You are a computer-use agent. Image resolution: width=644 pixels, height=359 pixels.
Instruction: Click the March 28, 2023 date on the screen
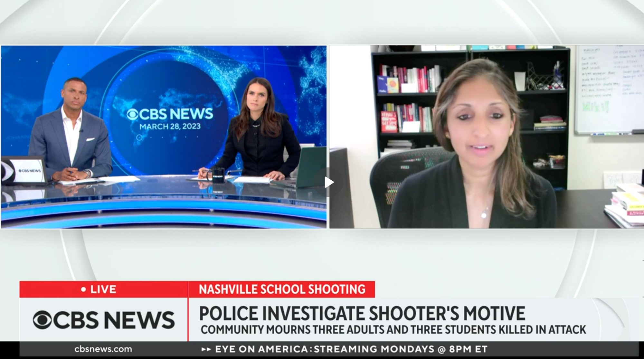coord(170,126)
